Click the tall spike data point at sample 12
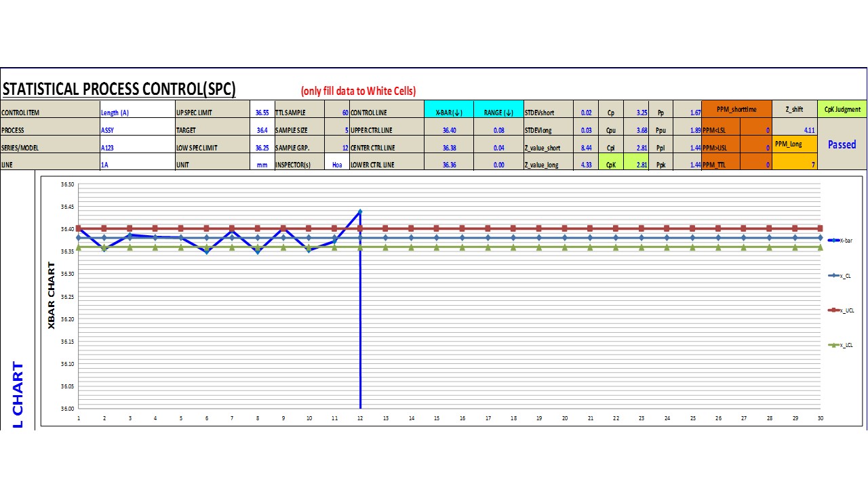This screenshot has width=868, height=488. [x=360, y=211]
